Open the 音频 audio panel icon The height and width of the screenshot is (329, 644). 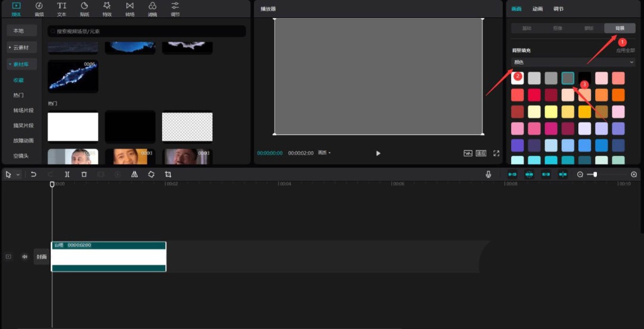pyautogui.click(x=39, y=8)
